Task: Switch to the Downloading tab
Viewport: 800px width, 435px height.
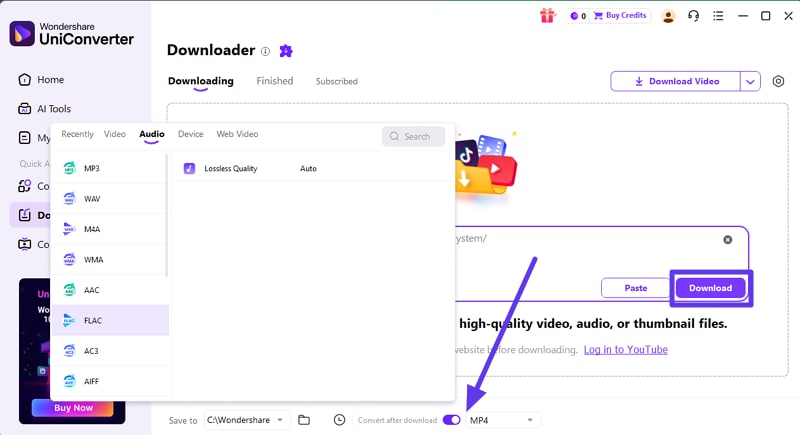Action: [x=201, y=81]
